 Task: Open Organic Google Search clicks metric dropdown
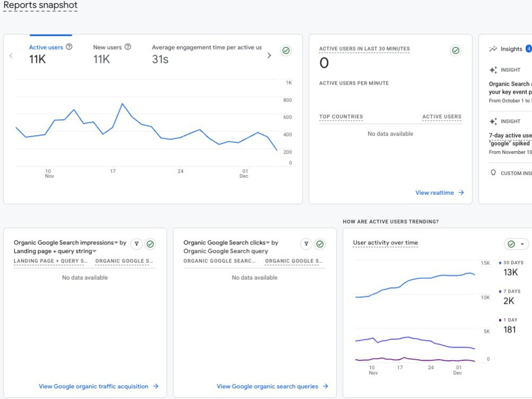(268, 243)
